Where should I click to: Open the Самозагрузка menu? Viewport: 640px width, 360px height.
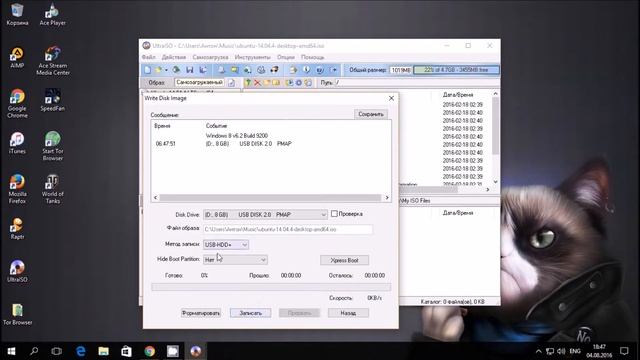(210, 57)
